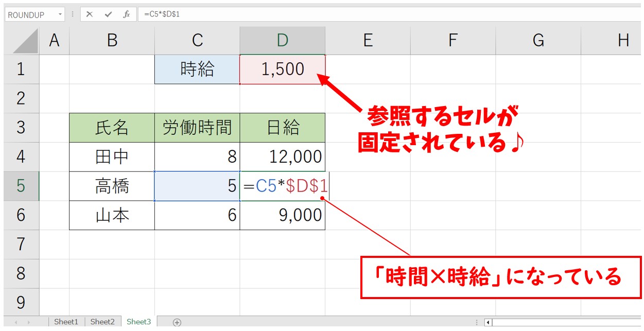Open the Name Box dropdown arrow

point(60,14)
